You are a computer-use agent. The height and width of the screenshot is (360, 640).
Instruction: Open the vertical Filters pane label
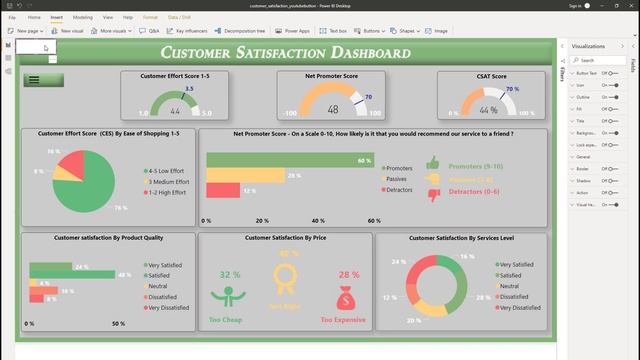(x=562, y=74)
